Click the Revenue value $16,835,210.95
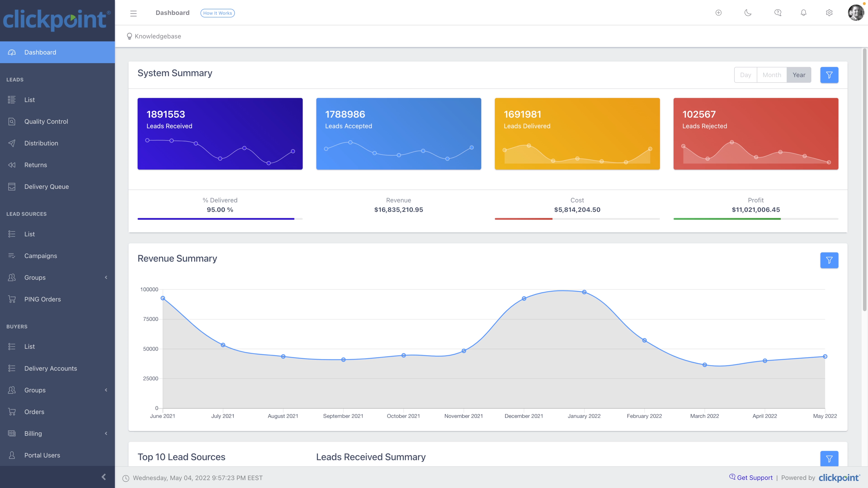This screenshot has width=868, height=488. pyautogui.click(x=399, y=210)
